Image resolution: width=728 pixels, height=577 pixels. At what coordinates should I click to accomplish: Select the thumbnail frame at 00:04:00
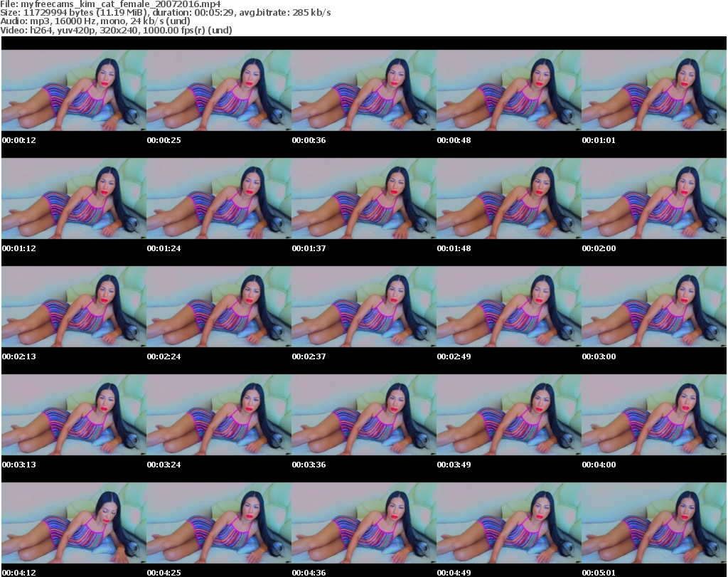pyautogui.click(x=654, y=414)
